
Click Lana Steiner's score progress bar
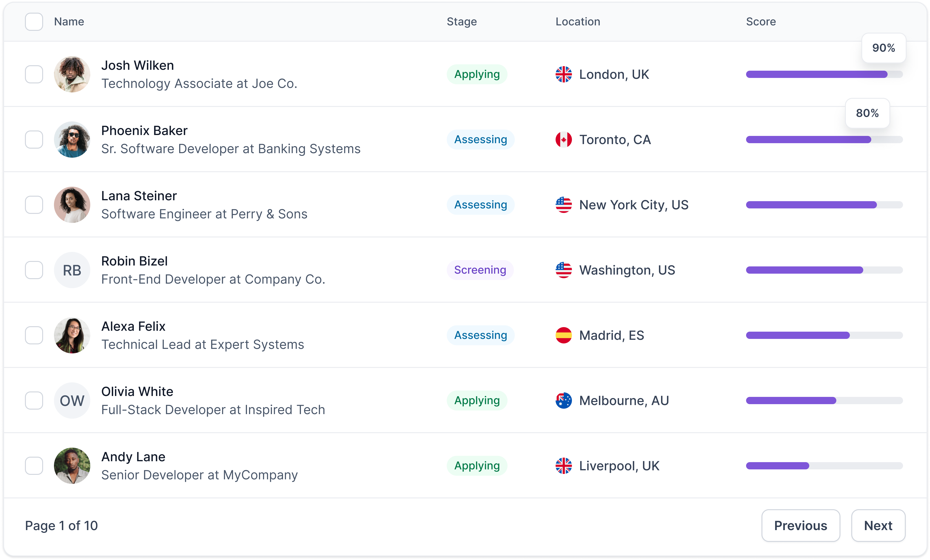tap(824, 205)
